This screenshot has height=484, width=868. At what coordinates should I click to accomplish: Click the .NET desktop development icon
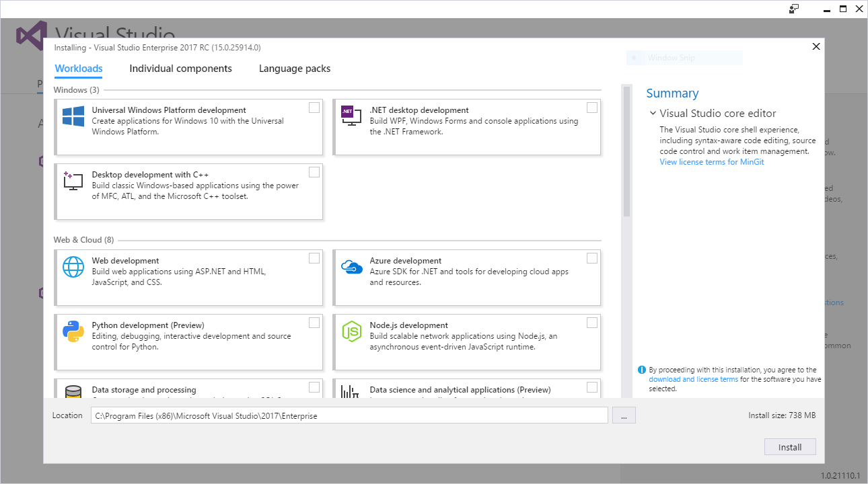pos(351,117)
